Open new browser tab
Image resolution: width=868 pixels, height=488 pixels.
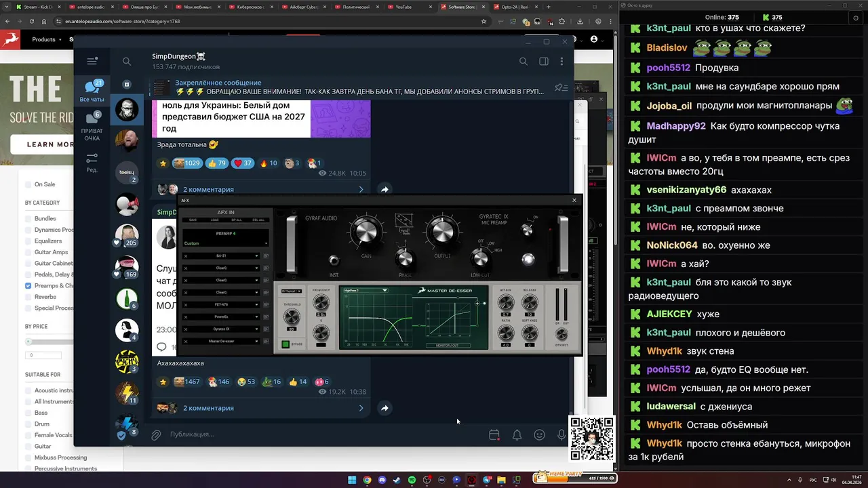pos(549,7)
